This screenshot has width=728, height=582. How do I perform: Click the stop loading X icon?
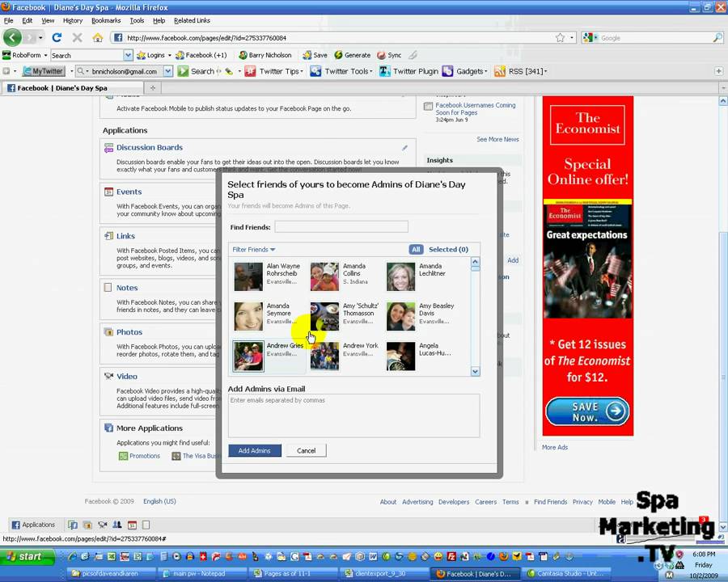coord(78,38)
